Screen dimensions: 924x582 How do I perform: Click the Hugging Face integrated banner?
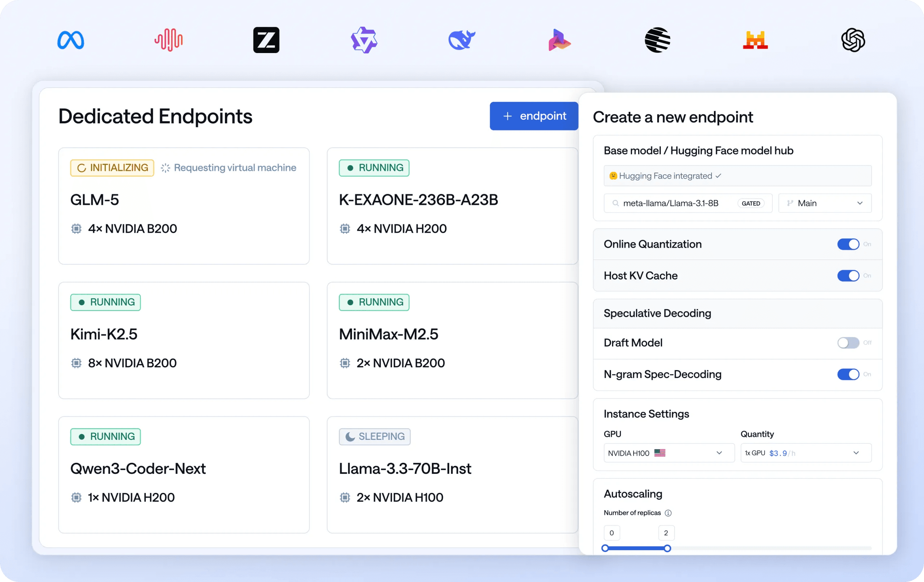737,176
